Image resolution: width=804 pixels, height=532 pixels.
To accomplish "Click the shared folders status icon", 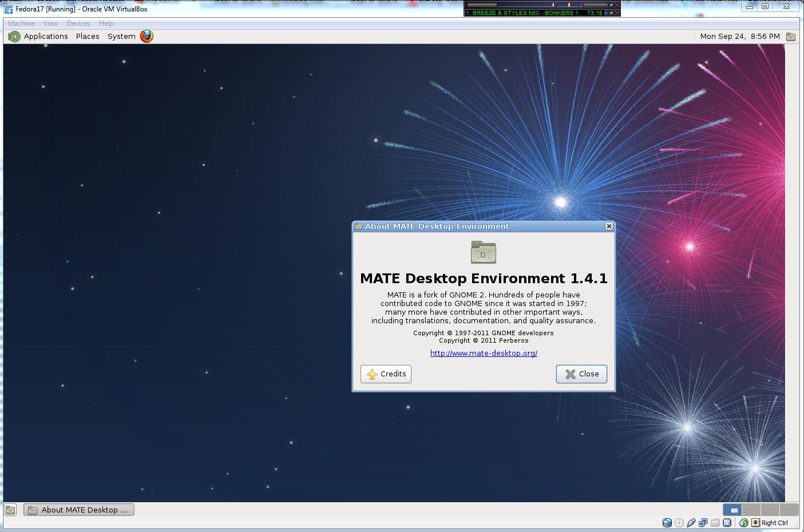I will [715, 522].
